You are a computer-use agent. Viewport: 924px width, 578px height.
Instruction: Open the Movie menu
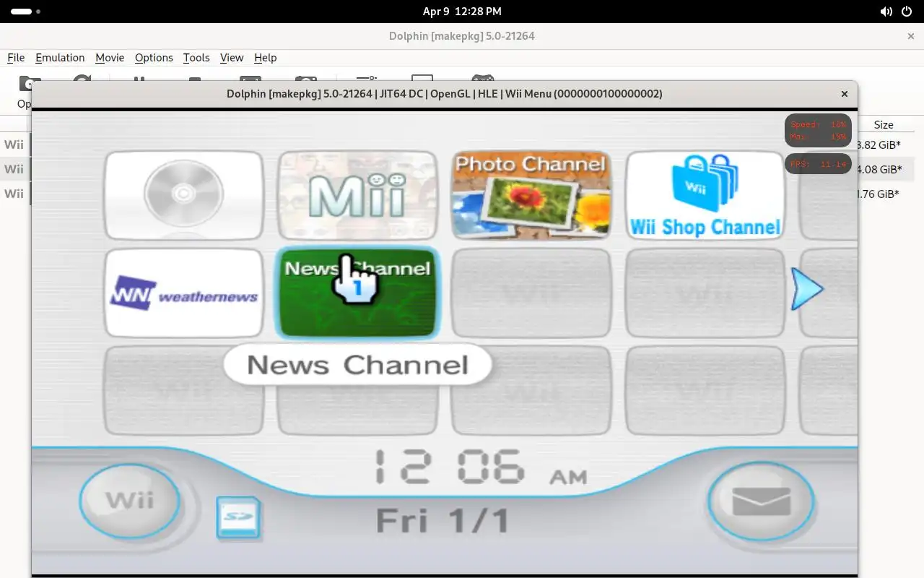(x=110, y=58)
